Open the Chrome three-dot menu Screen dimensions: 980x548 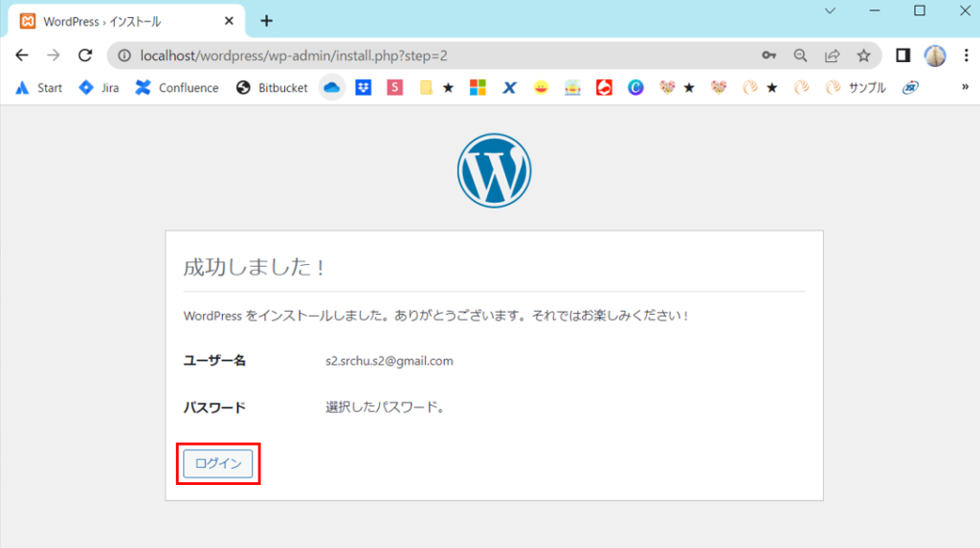click(964, 55)
